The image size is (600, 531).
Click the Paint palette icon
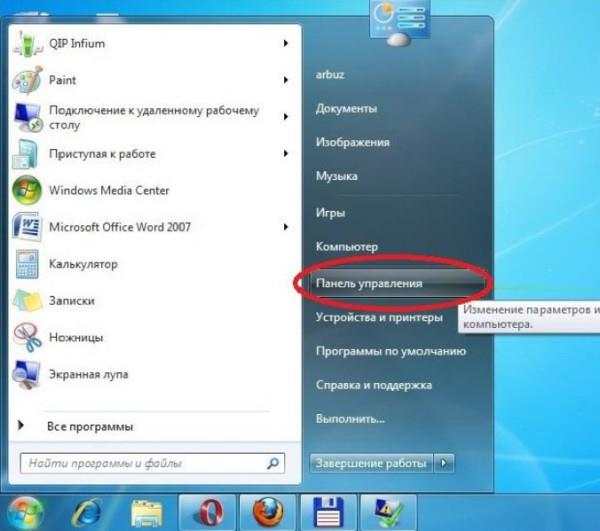pos(26,80)
